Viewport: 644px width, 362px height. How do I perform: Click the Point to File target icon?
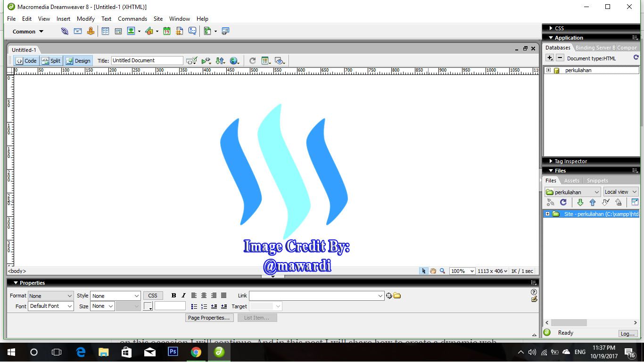(x=389, y=296)
